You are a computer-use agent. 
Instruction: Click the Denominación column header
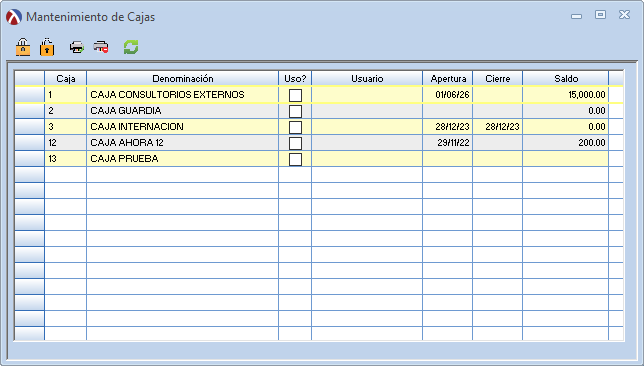pos(182,78)
